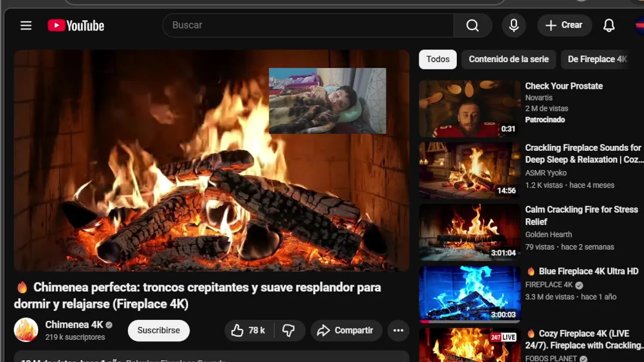
Task: Click the FIREPLACE 4K channel name
Action: click(x=549, y=285)
